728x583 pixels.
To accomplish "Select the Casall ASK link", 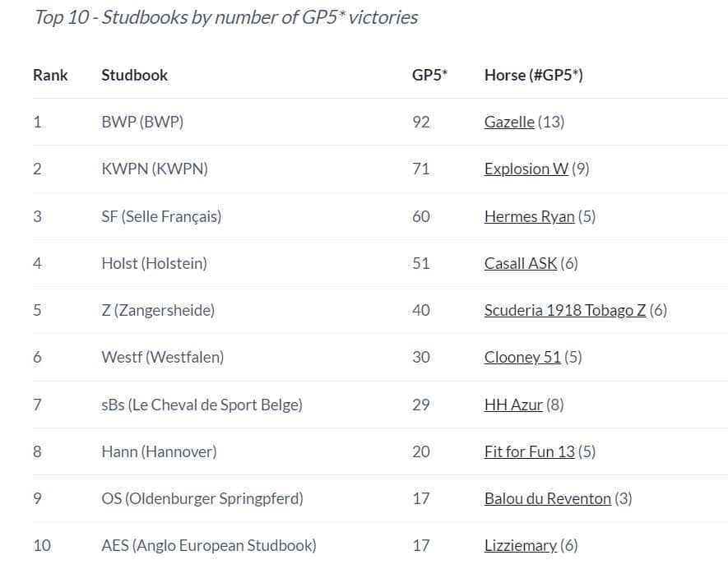I will (521, 263).
